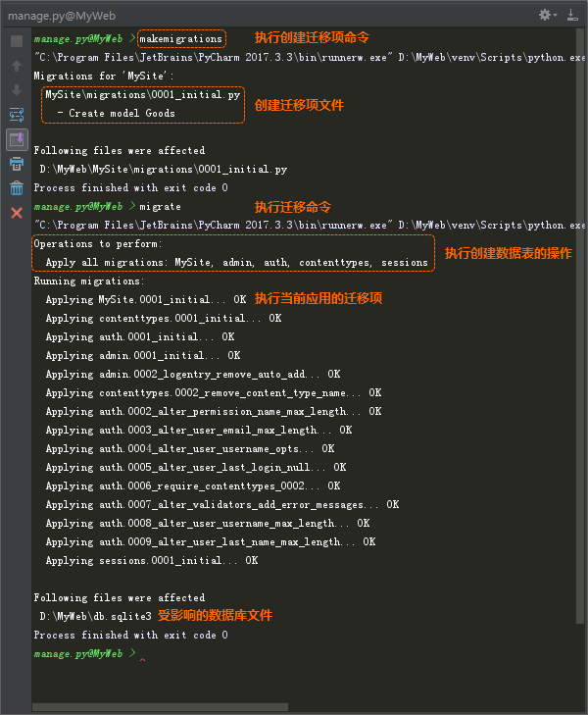588x715 pixels.
Task: Click the down arrow navigation icon
Action: click(17, 90)
